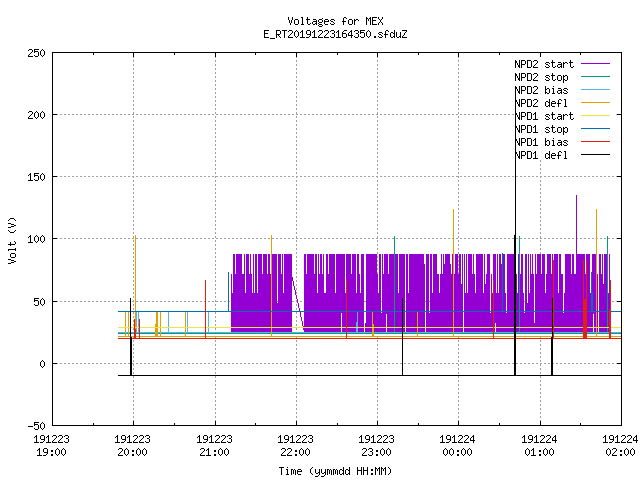
Task: Click the 250 y-axis tick label
Action: [x=36, y=53]
